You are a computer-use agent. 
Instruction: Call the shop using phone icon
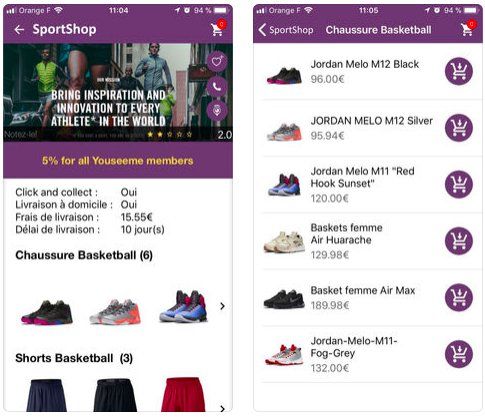click(x=217, y=87)
